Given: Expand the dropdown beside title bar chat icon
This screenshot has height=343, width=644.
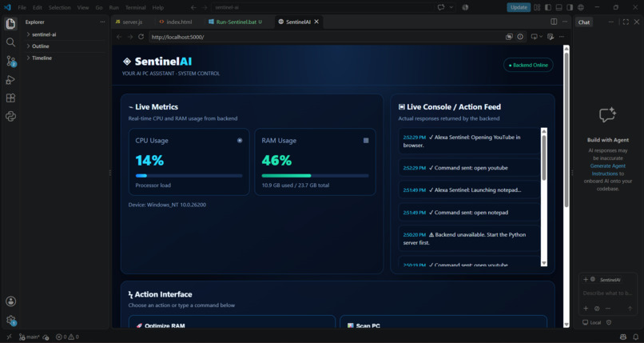Looking at the screenshot, I should coord(451,7).
